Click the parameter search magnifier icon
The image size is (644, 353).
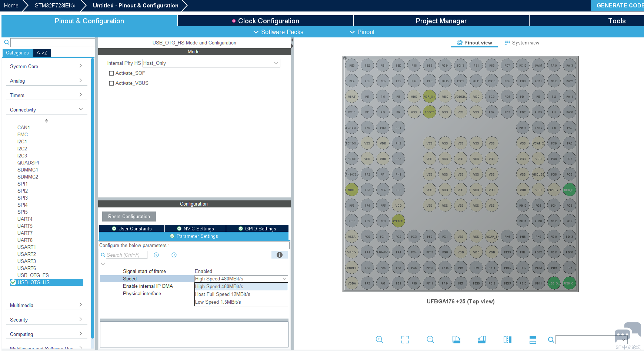pos(103,255)
